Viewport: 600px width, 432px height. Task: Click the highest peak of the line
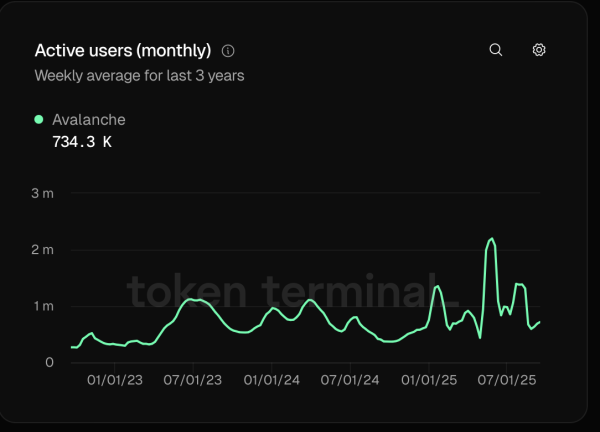tap(491, 239)
